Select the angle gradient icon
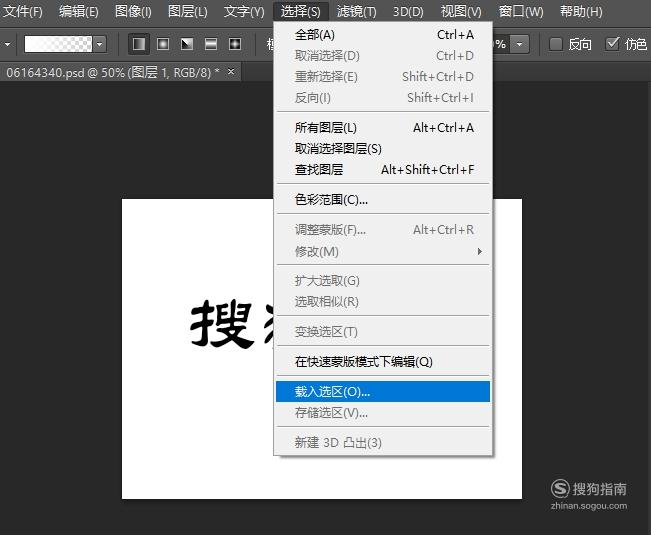Viewport: 651px width, 535px height. point(187,44)
